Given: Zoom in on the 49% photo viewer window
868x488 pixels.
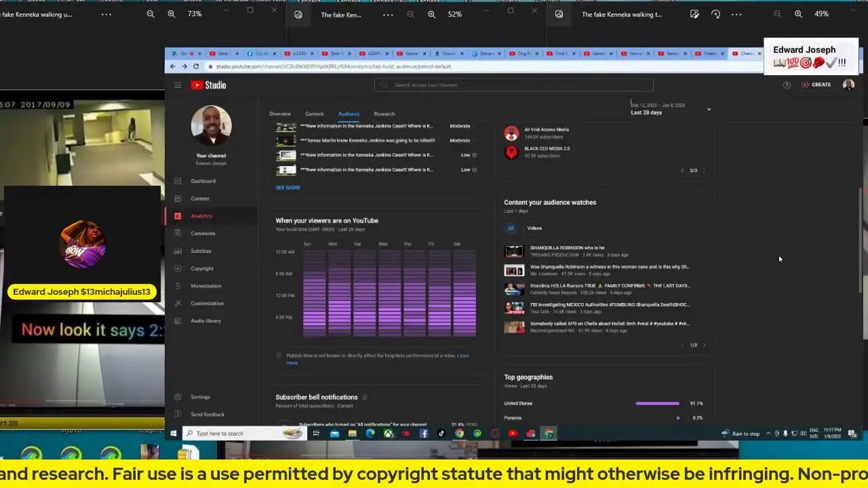Looking at the screenshot, I should tap(798, 14).
